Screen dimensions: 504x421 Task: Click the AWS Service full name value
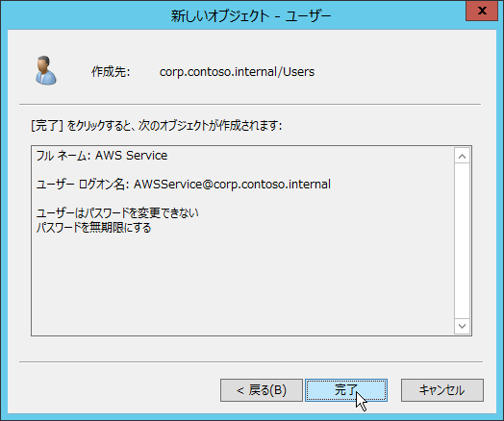click(x=132, y=156)
